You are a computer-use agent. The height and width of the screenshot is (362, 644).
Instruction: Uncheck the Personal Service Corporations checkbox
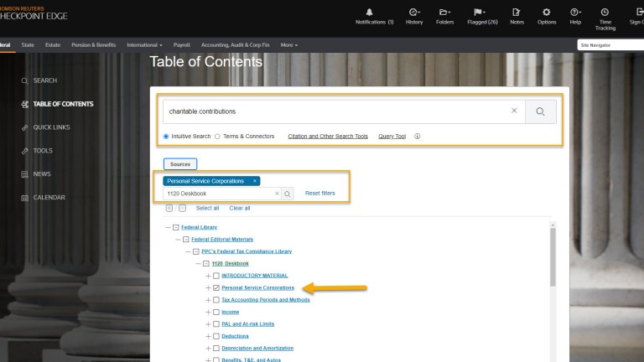tap(216, 287)
